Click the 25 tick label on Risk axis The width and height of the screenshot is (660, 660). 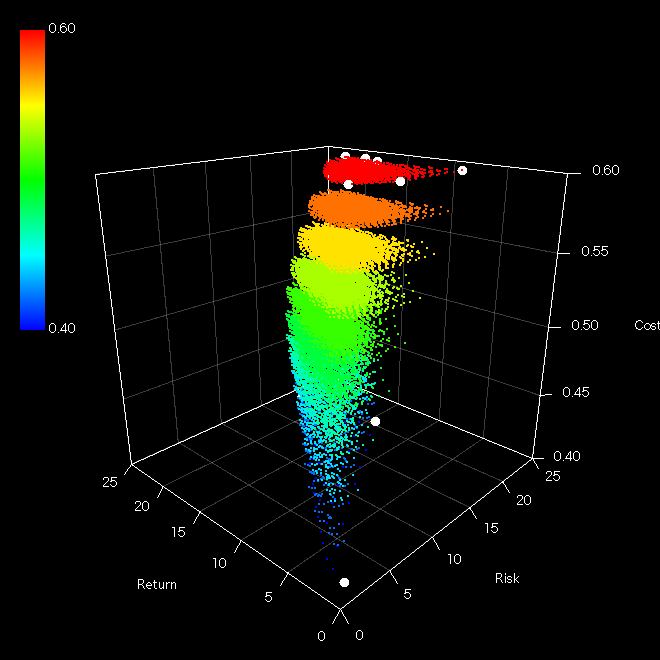553,476
